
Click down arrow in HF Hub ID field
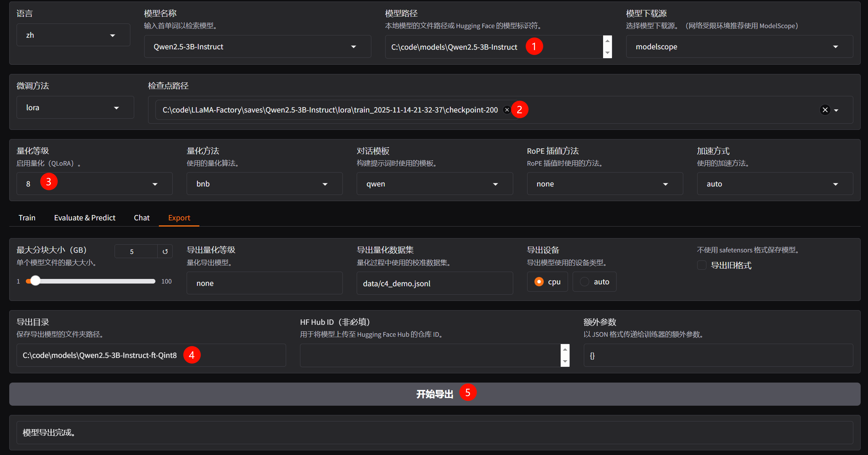565,361
